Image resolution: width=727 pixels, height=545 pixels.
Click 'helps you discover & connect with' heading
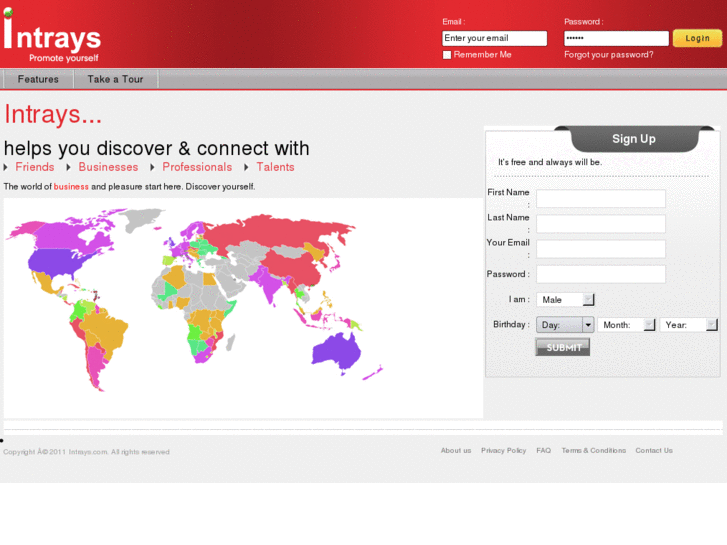(157, 148)
